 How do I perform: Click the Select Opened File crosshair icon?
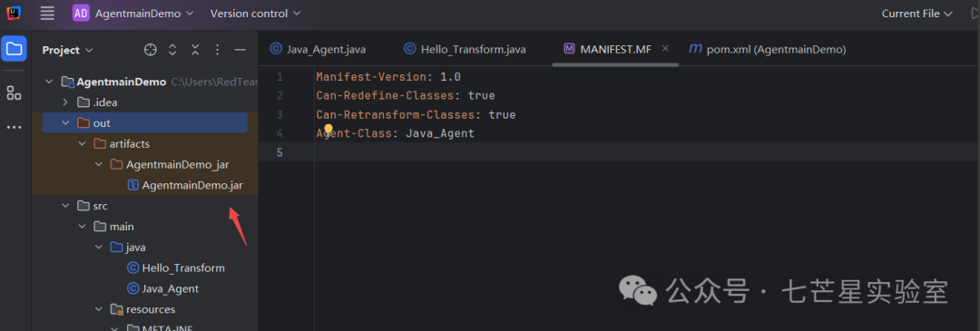(x=150, y=50)
